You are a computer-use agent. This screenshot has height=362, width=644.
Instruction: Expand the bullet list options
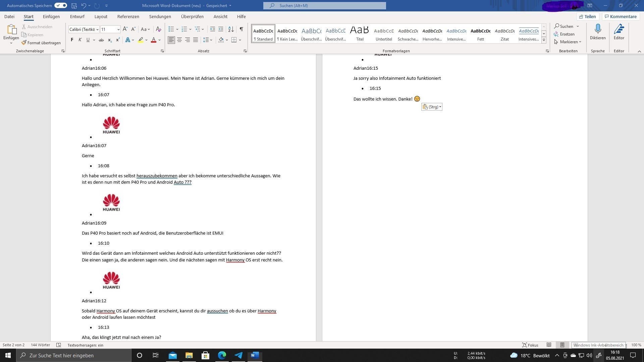pos(177,29)
